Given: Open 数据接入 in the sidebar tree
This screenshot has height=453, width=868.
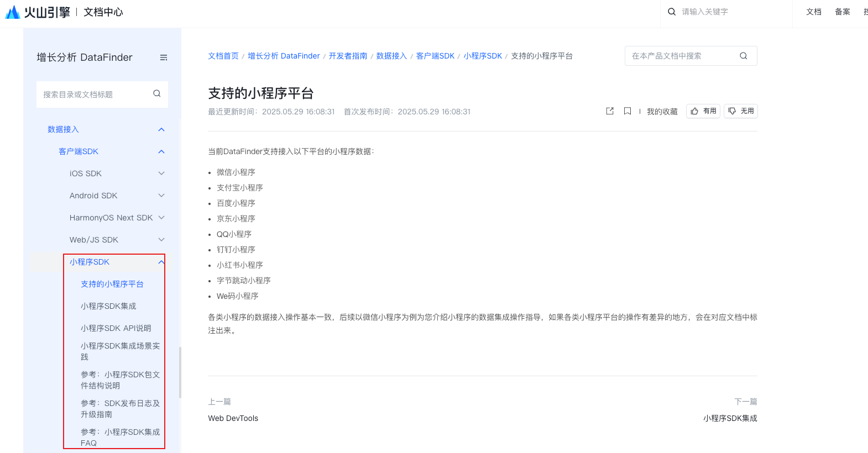Looking at the screenshot, I should 63,129.
